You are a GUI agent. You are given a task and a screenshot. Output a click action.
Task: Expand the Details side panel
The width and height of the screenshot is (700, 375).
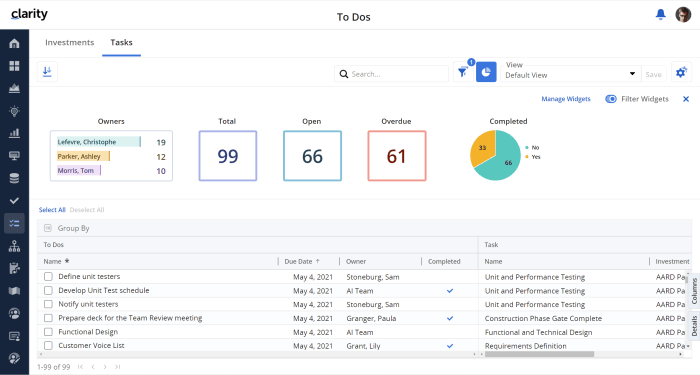click(694, 326)
